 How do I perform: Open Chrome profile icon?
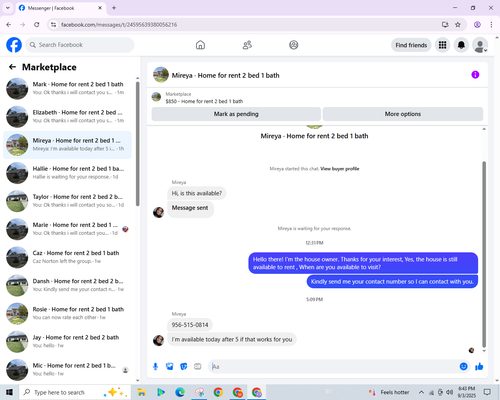click(x=477, y=25)
